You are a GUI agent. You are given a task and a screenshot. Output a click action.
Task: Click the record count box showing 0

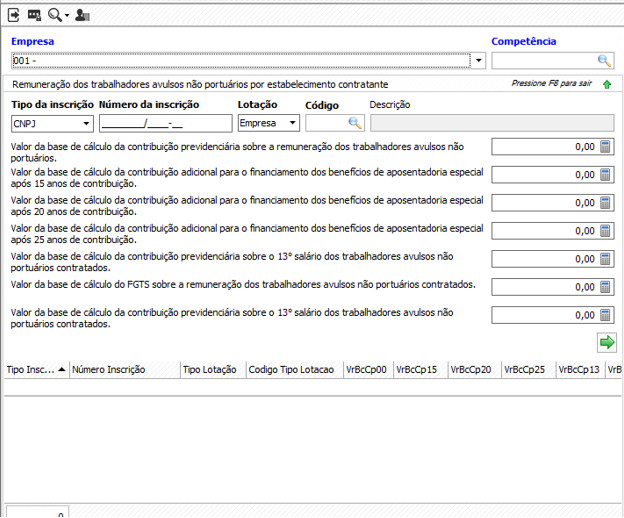(x=37, y=512)
